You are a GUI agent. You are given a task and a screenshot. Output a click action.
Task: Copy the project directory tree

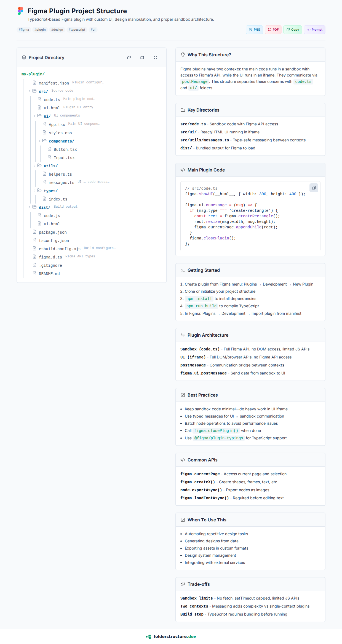pyautogui.click(x=129, y=57)
